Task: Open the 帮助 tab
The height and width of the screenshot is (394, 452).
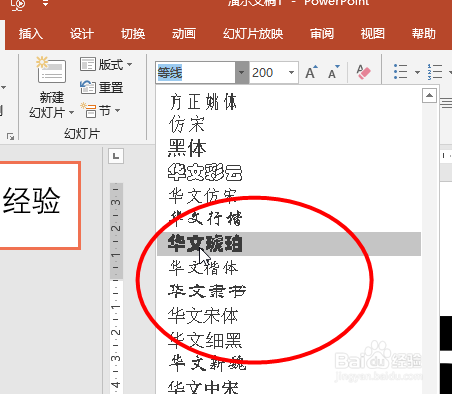Action: 424,34
